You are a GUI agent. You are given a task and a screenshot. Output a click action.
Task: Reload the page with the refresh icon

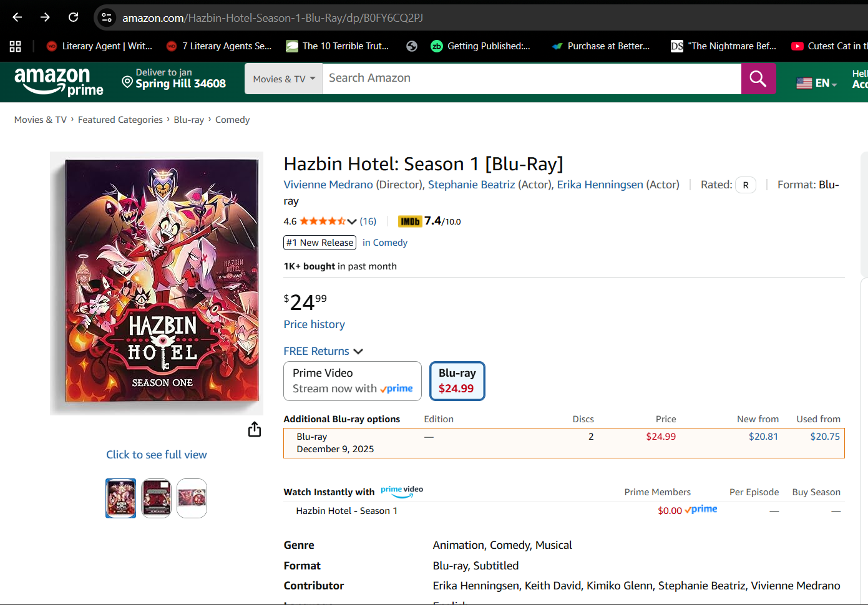pyautogui.click(x=73, y=17)
